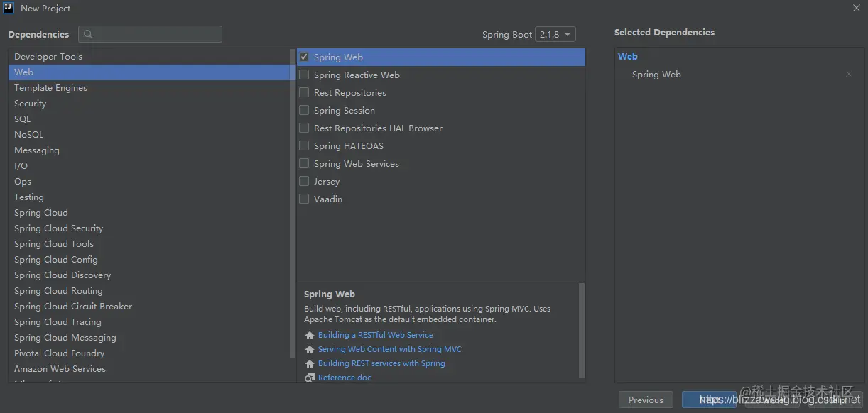Select Pivotal Cloud Foundry category
The height and width of the screenshot is (413, 868).
click(149, 353)
